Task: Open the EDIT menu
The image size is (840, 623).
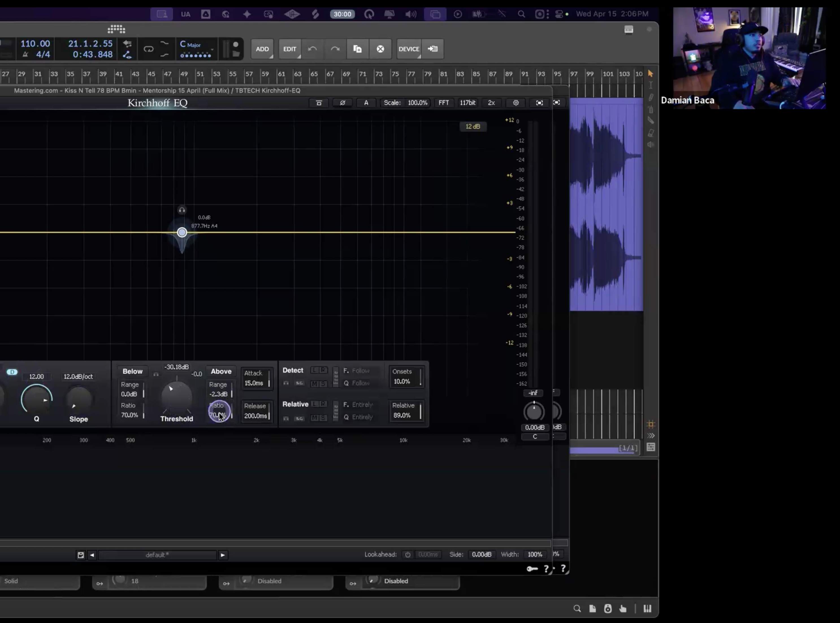Action: tap(289, 49)
